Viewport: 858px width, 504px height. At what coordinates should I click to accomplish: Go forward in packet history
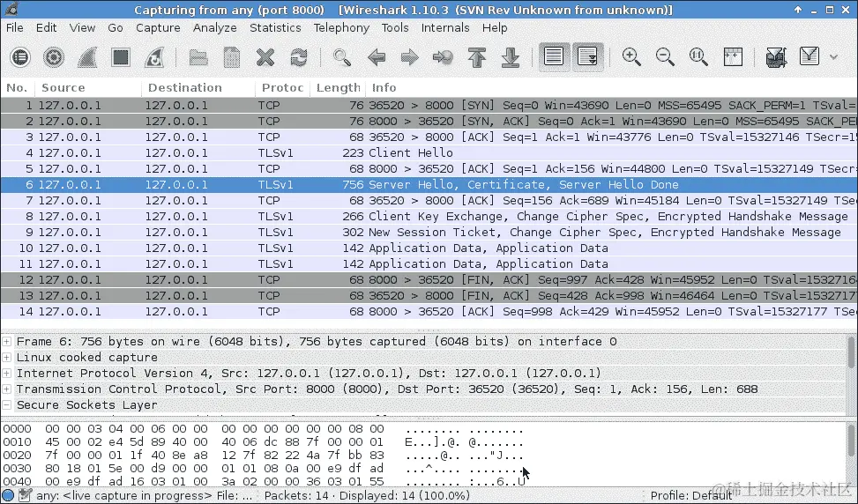click(409, 57)
